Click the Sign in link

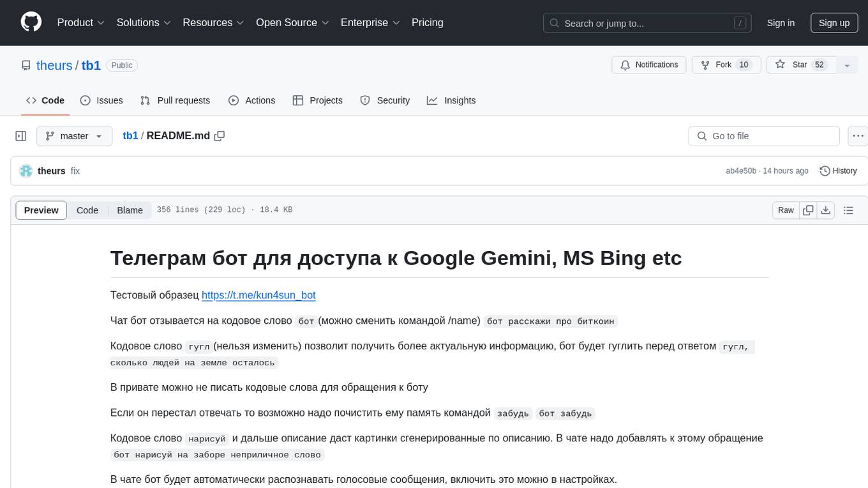pyautogui.click(x=781, y=23)
